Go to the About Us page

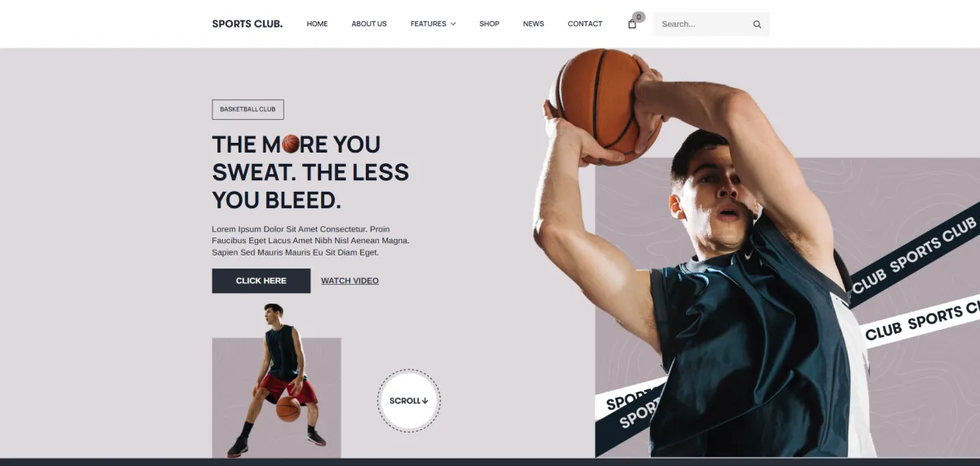click(369, 24)
